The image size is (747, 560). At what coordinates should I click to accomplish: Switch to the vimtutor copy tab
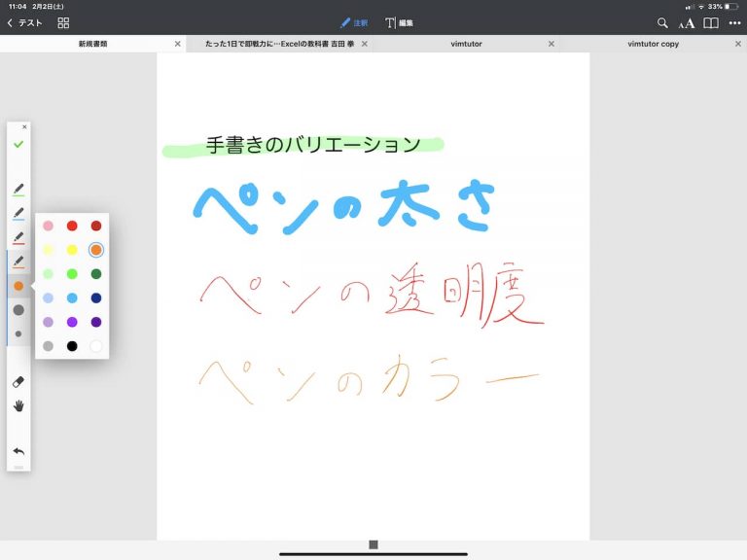tap(653, 44)
